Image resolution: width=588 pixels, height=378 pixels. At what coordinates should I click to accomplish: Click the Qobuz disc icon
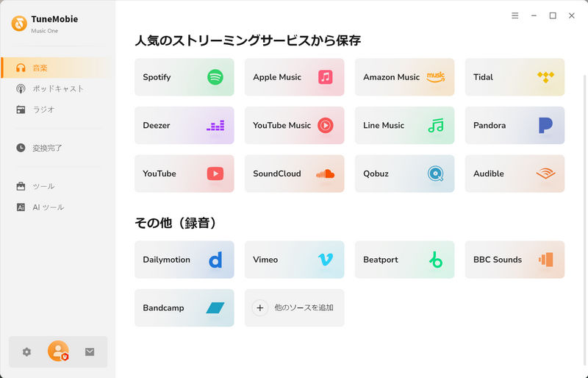(436, 174)
